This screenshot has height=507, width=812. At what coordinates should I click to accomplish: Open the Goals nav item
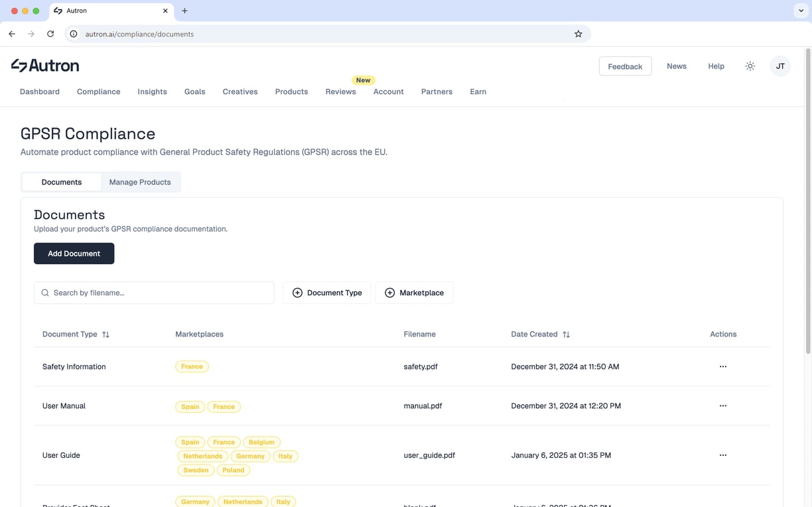click(x=194, y=92)
